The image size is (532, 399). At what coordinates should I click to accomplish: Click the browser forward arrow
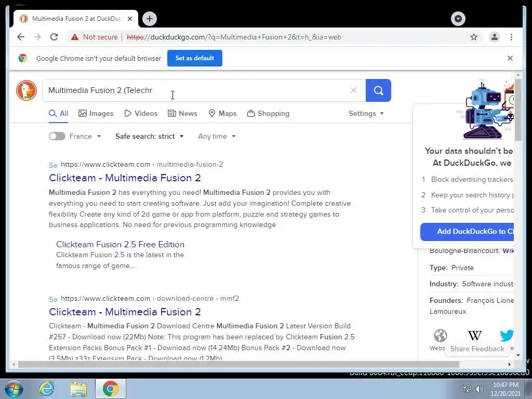[37, 37]
